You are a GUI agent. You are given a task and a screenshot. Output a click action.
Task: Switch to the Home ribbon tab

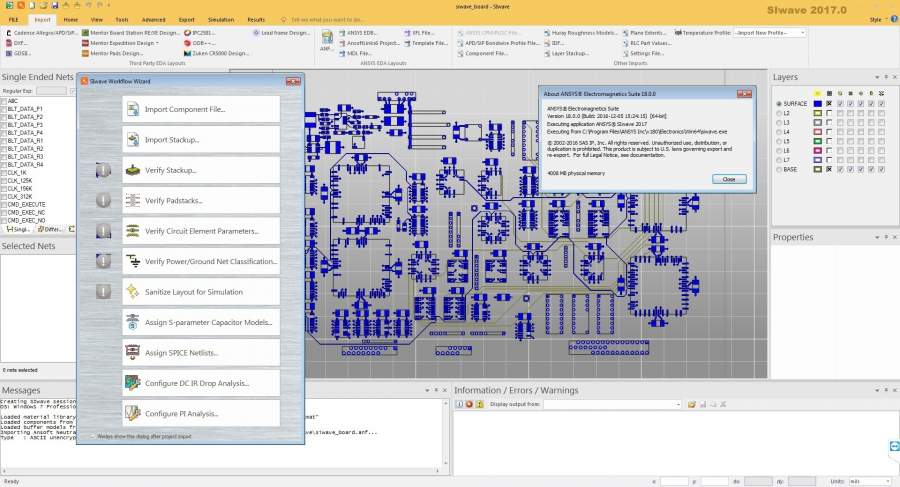[71, 20]
